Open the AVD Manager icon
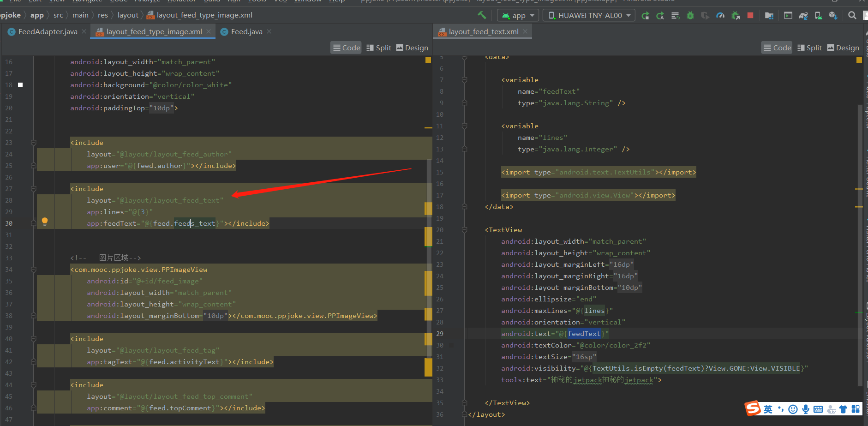This screenshot has height=426, width=868. click(x=818, y=16)
